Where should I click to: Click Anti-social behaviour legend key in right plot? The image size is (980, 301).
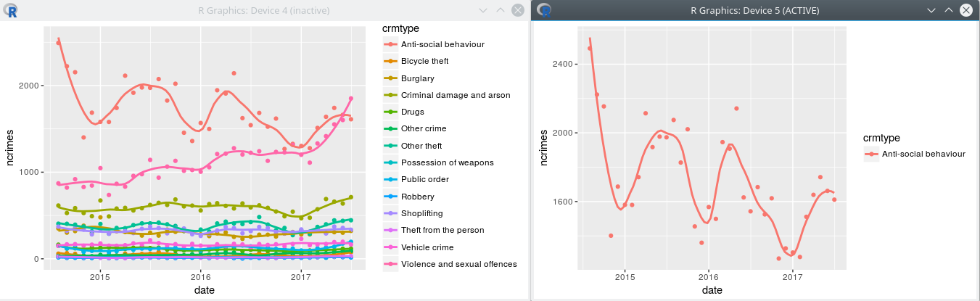[870, 154]
